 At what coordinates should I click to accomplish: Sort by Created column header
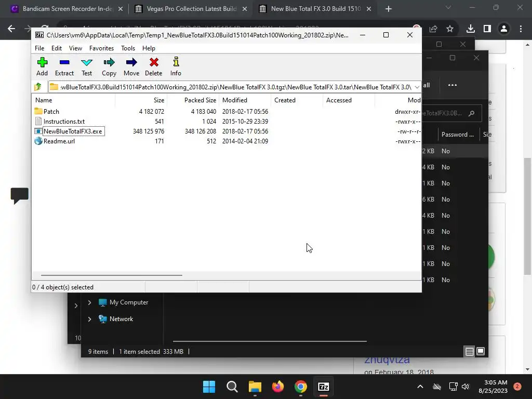click(x=297, y=100)
